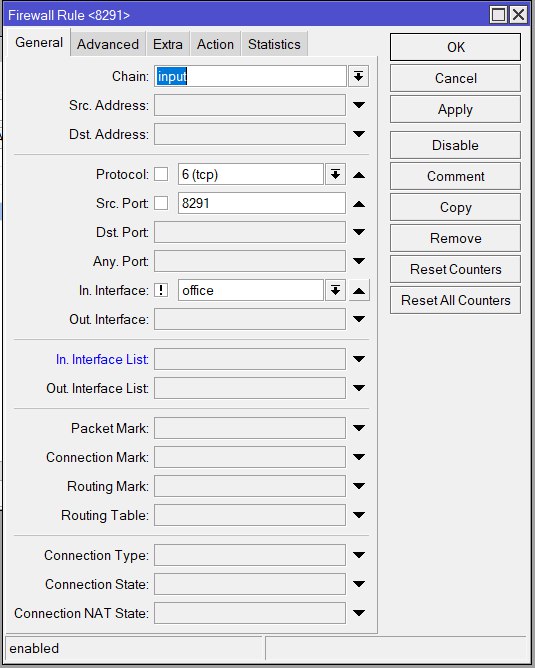This screenshot has width=535, height=668.
Task: Expand the Packet Mark field
Action: point(359,428)
